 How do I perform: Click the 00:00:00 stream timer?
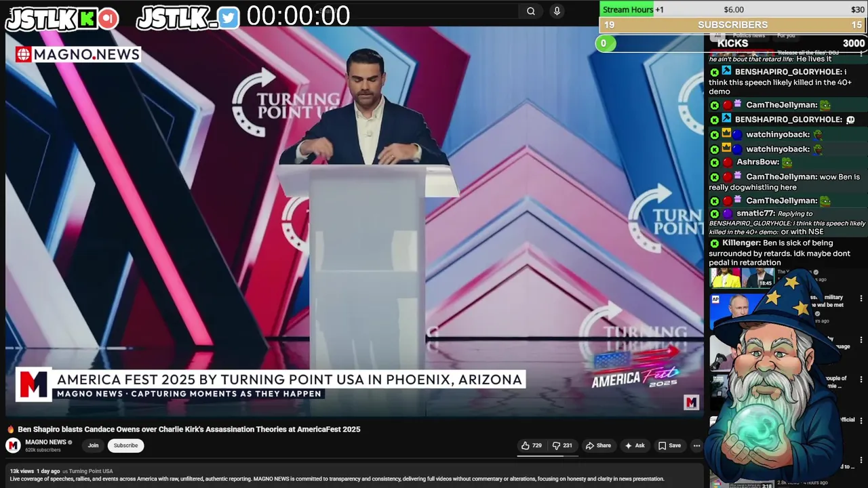(x=298, y=16)
